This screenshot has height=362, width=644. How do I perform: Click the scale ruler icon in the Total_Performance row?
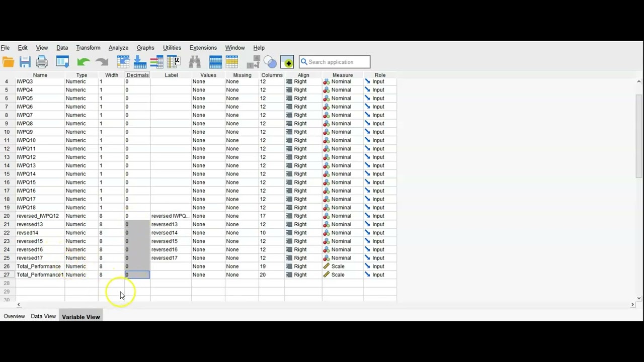(x=327, y=266)
